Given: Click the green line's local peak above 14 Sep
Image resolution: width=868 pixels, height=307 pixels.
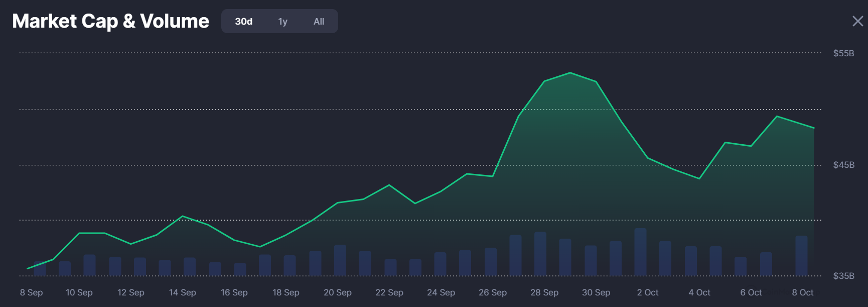Looking at the screenshot, I should [x=183, y=216].
